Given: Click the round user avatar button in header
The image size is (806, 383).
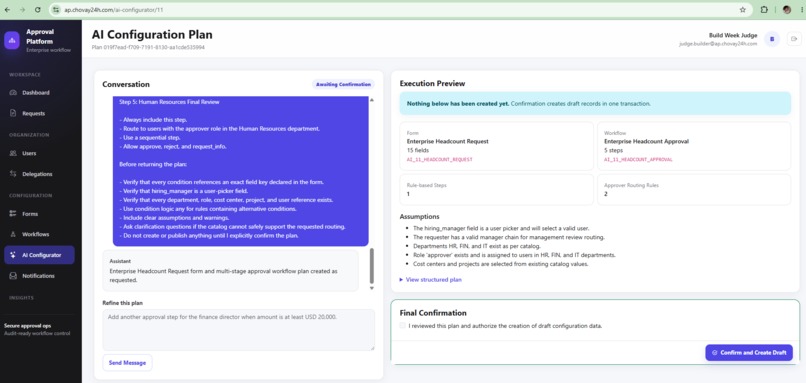Looking at the screenshot, I should pos(772,39).
